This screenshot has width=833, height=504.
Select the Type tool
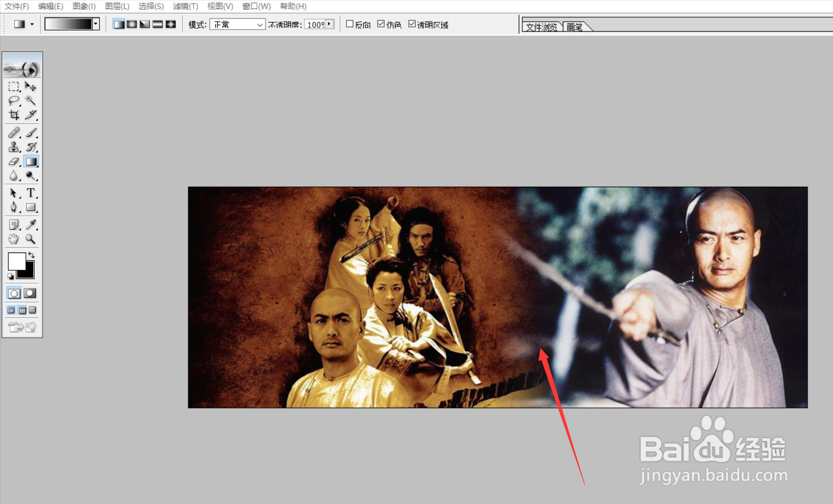click(31, 193)
